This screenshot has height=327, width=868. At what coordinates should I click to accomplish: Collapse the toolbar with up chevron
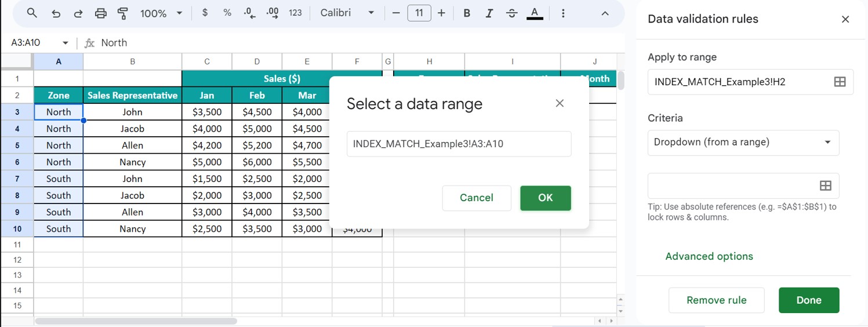(x=605, y=13)
